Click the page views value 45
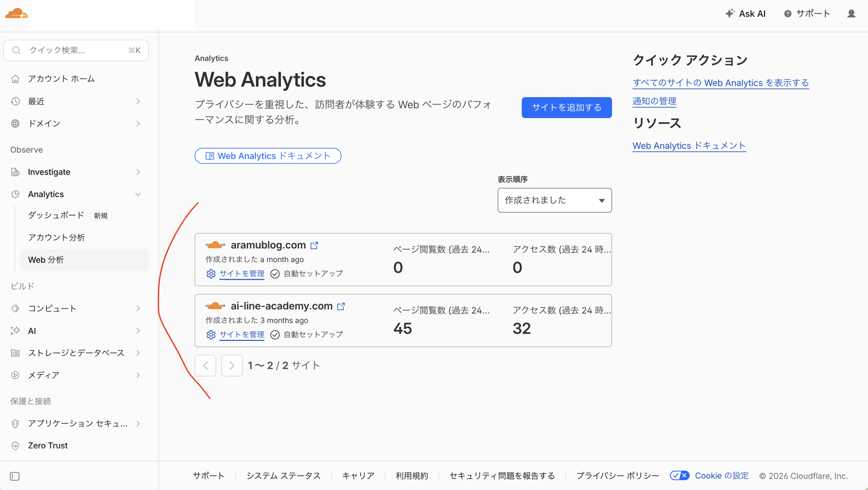The height and width of the screenshot is (490, 868). 403,328
